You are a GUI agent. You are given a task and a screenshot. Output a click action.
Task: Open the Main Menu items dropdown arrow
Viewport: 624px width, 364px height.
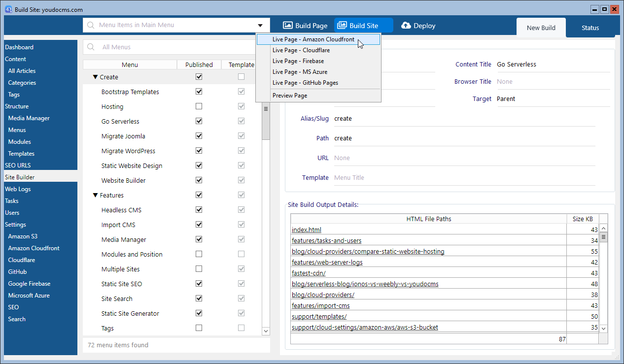[x=260, y=26]
